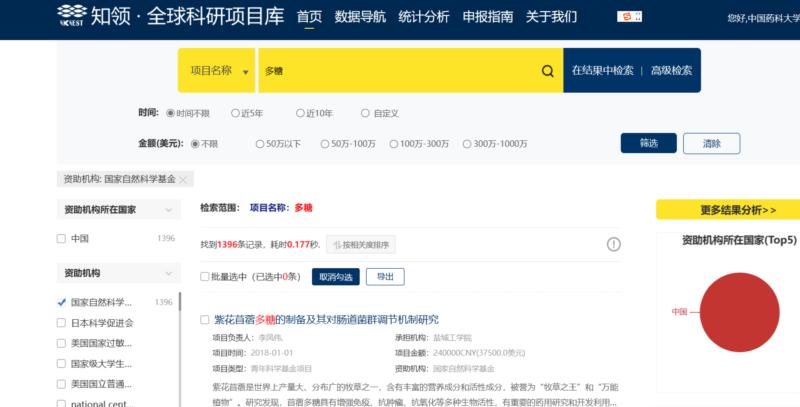800x407 pixels.
Task: Open 关于我们 menu
Action: coord(552,17)
